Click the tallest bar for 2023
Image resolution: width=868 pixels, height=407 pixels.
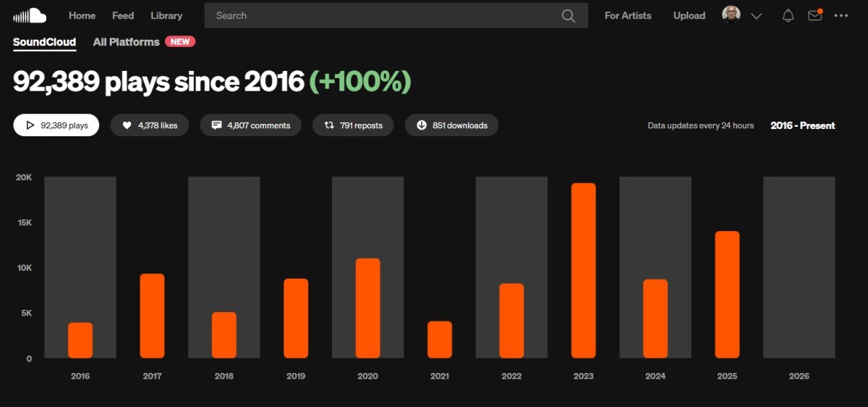tap(584, 270)
